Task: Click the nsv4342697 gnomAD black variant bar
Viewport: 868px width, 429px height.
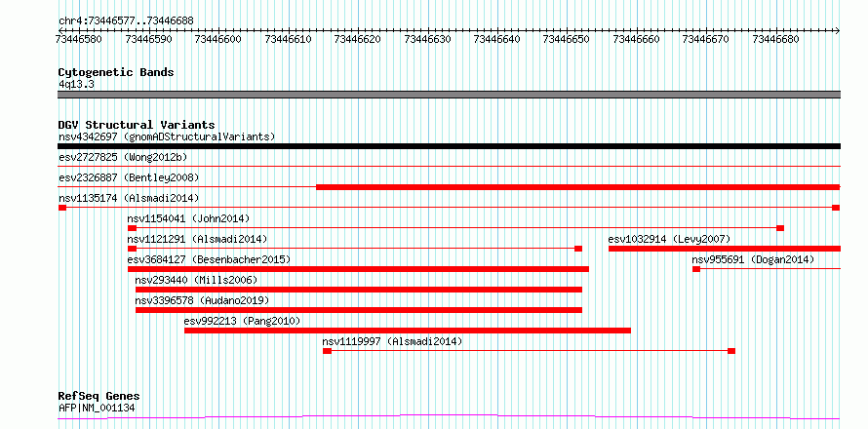Action: (x=449, y=146)
